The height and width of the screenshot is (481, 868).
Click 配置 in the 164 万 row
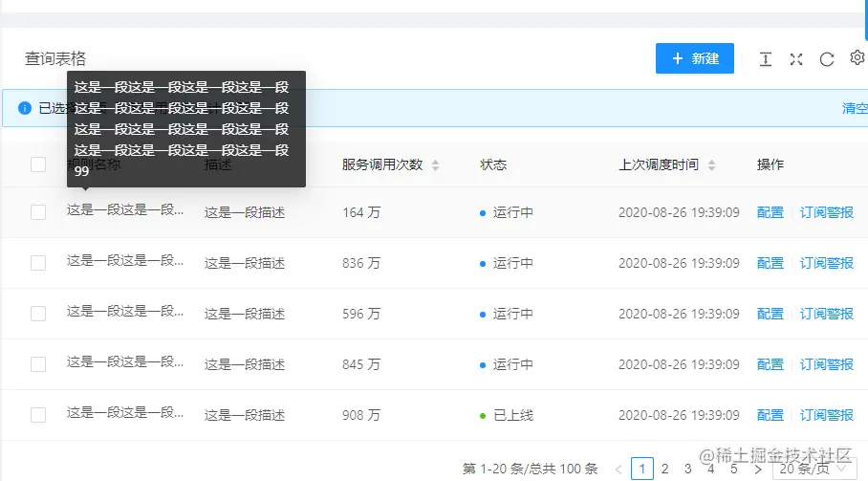770,212
